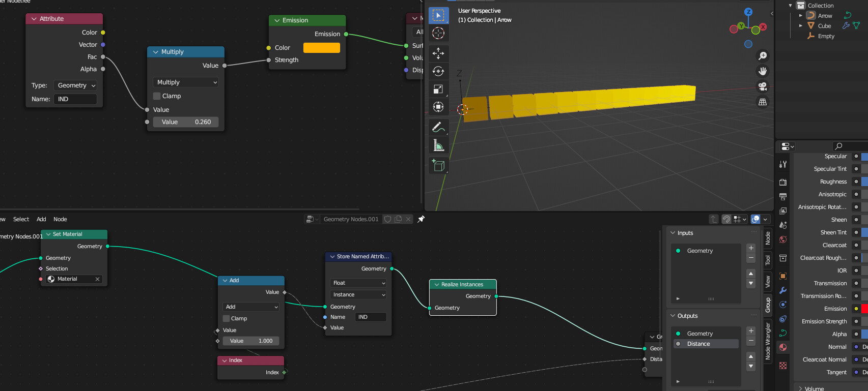
Task: Duplicate the Geometry Nodes.001 node group
Action: (398, 219)
